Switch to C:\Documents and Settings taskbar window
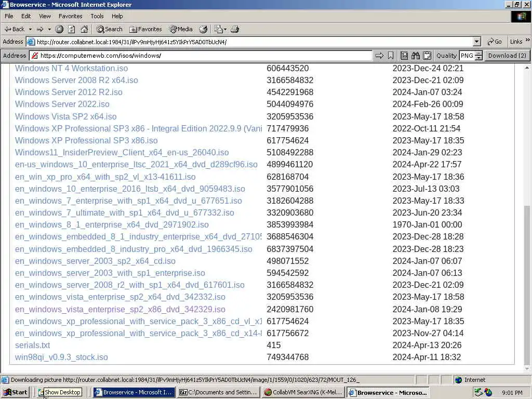 (219, 392)
